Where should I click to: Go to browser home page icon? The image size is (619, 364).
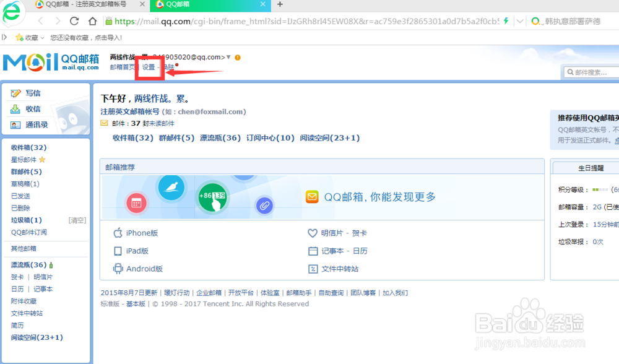click(92, 21)
